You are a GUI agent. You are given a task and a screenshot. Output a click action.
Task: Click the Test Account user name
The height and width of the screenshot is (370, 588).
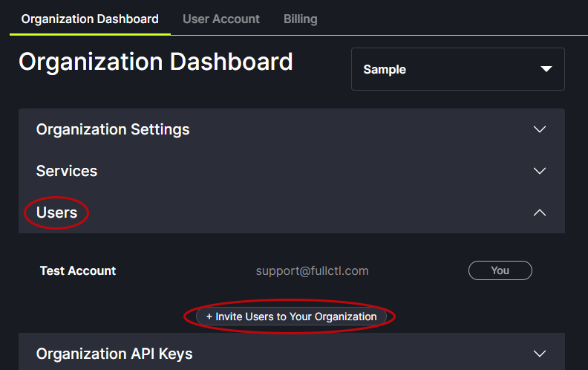[x=78, y=270]
